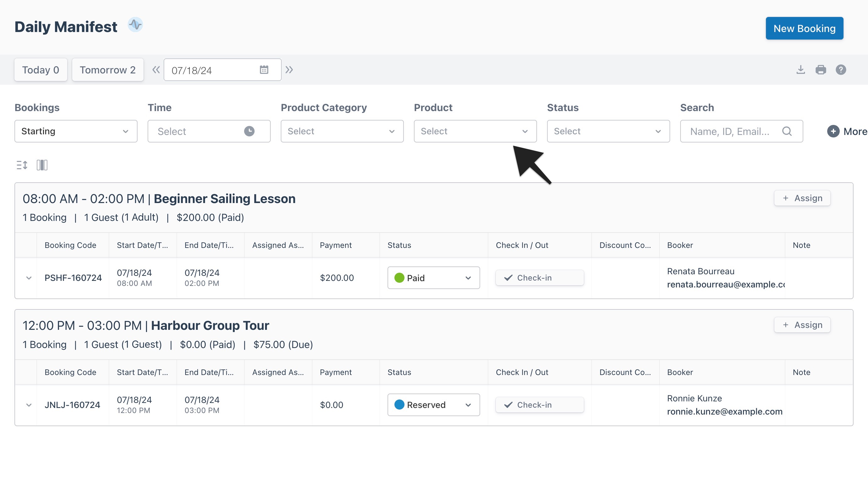Click booking code PSHF-160724

tap(73, 278)
